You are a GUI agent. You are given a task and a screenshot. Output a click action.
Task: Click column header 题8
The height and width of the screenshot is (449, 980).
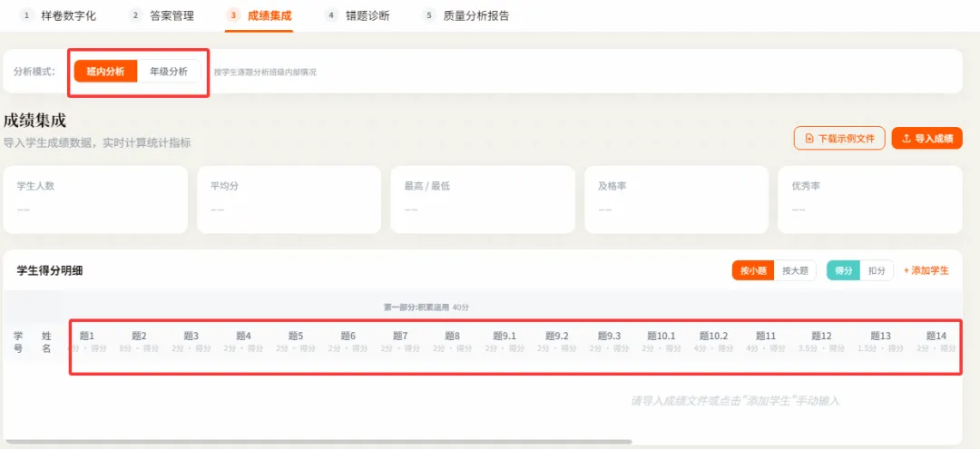point(453,336)
